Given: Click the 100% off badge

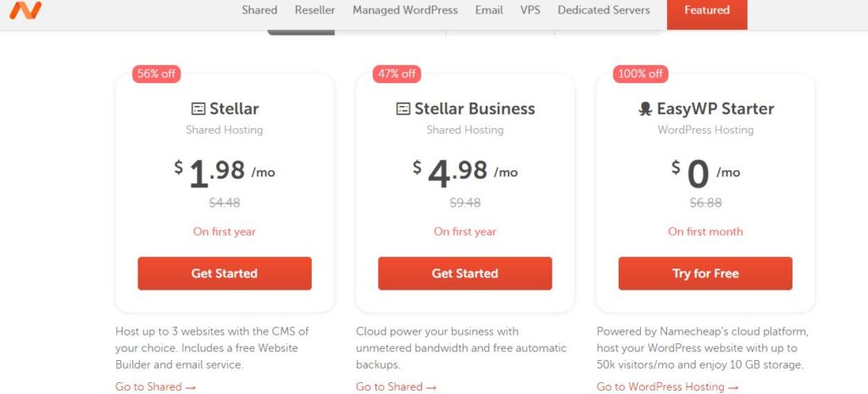Looking at the screenshot, I should pos(641,74).
